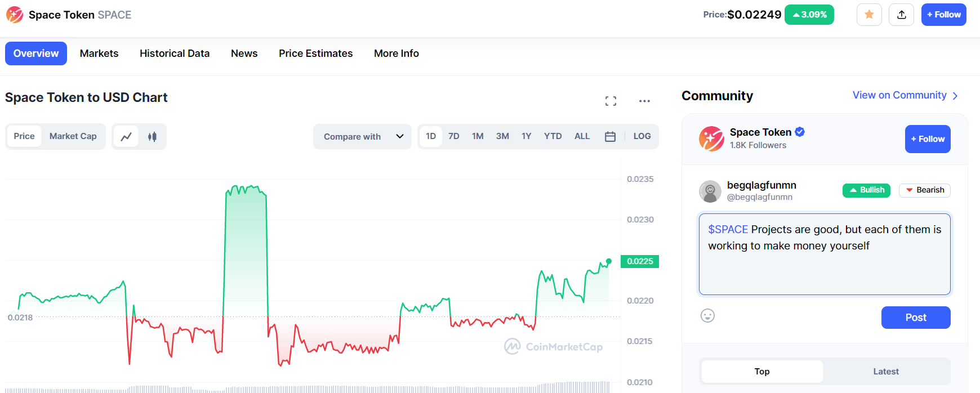Viewport: 980px width, 393px height.
Task: Click Space Token community avatar
Action: click(x=711, y=139)
